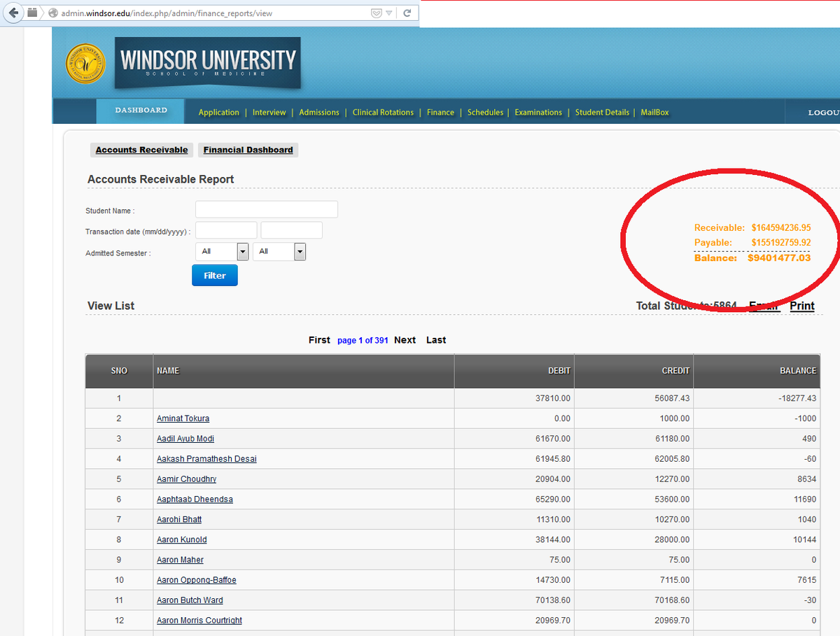Open Aamir Choudhry student link
Screen dimensions: 840x636
point(186,479)
